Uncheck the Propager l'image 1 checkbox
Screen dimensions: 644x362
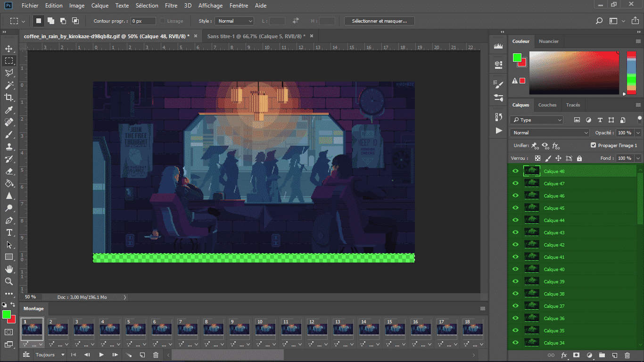[593, 146]
